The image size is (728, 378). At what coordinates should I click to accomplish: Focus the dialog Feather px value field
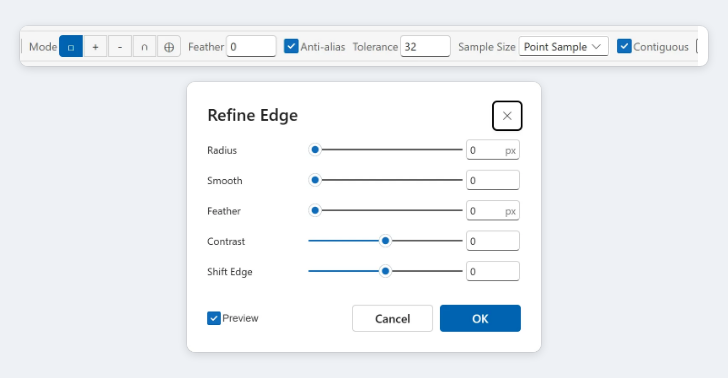pos(493,211)
